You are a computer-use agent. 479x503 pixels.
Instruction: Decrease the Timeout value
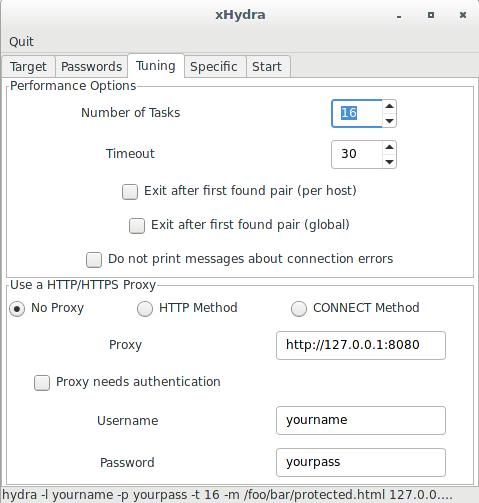pyautogui.click(x=389, y=162)
